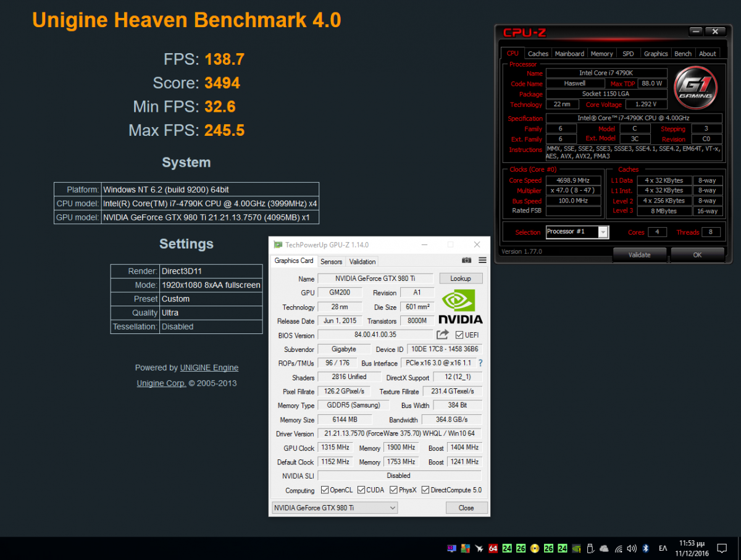Click the volume speaker tray icon
Screen dimensions: 741x560
pos(632,548)
